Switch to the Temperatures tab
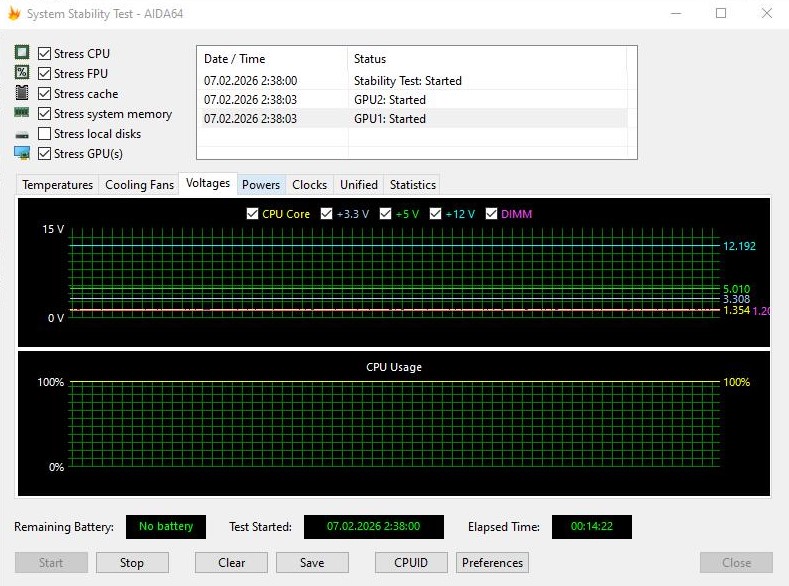Screen dimensions: 789x586 coord(57,185)
